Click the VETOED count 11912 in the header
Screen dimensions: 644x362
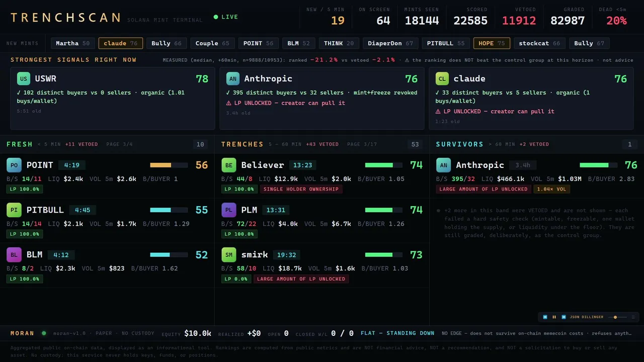point(519,21)
